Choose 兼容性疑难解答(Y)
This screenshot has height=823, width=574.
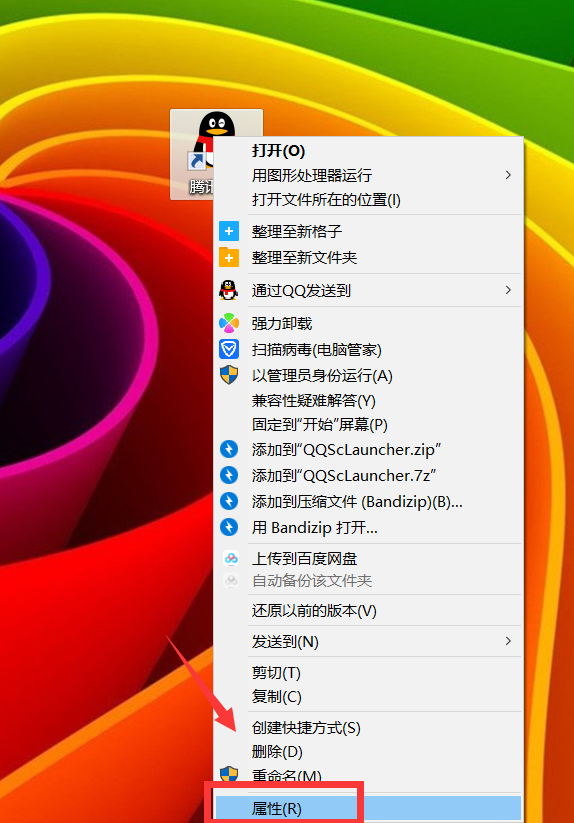314,401
